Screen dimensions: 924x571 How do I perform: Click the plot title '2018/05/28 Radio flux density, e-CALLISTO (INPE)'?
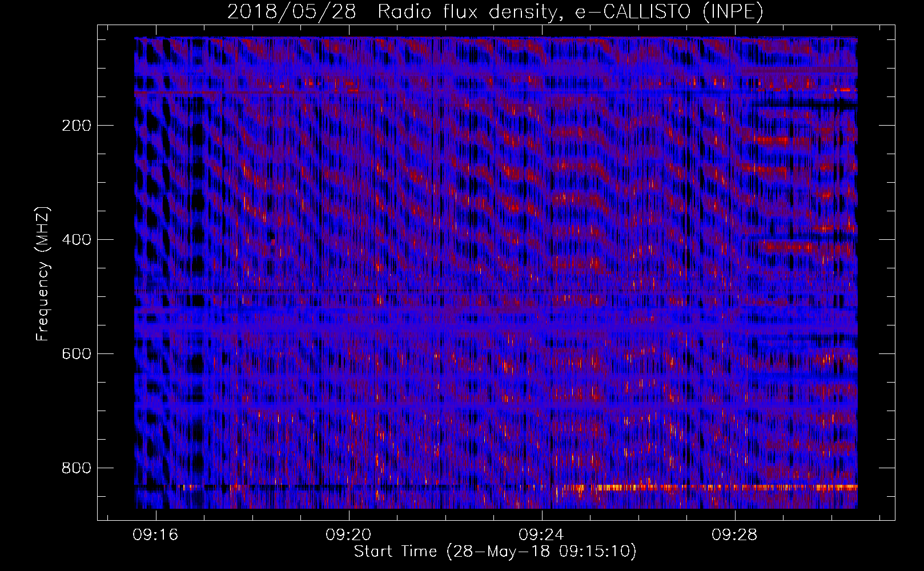pyautogui.click(x=495, y=11)
